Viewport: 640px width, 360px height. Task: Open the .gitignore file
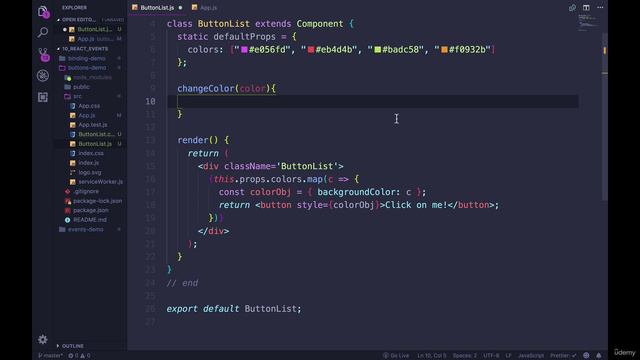click(86, 191)
